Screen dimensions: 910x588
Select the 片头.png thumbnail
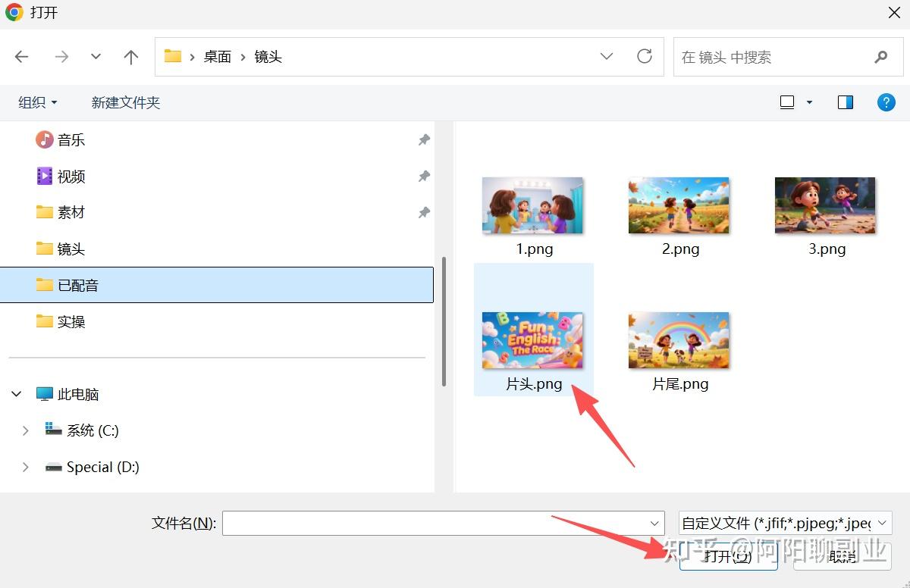click(533, 341)
